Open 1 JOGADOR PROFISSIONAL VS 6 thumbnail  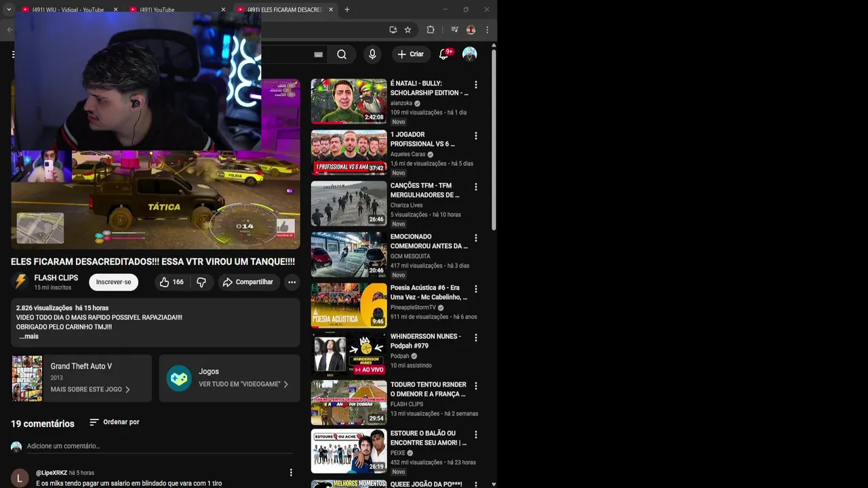pyautogui.click(x=349, y=152)
